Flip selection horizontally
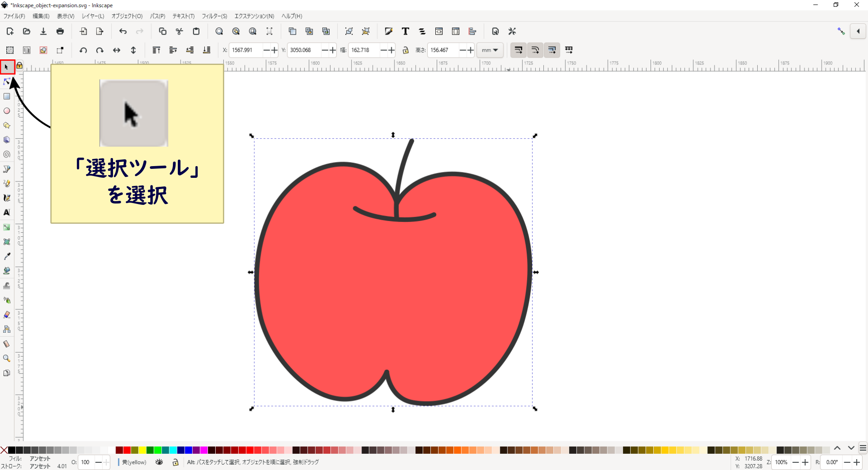The image size is (868, 470). 117,50
